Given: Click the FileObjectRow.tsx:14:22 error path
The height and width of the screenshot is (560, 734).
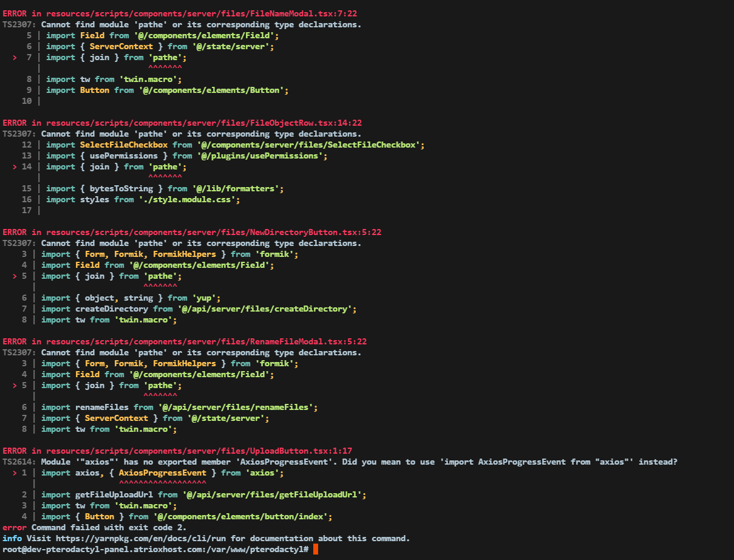Looking at the screenshot, I should (x=204, y=123).
